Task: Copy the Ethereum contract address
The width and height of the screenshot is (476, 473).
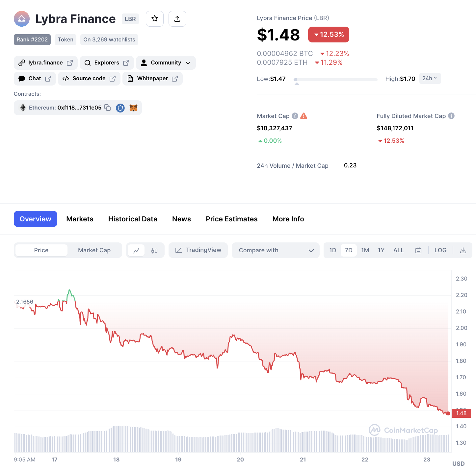Action: coord(107,108)
